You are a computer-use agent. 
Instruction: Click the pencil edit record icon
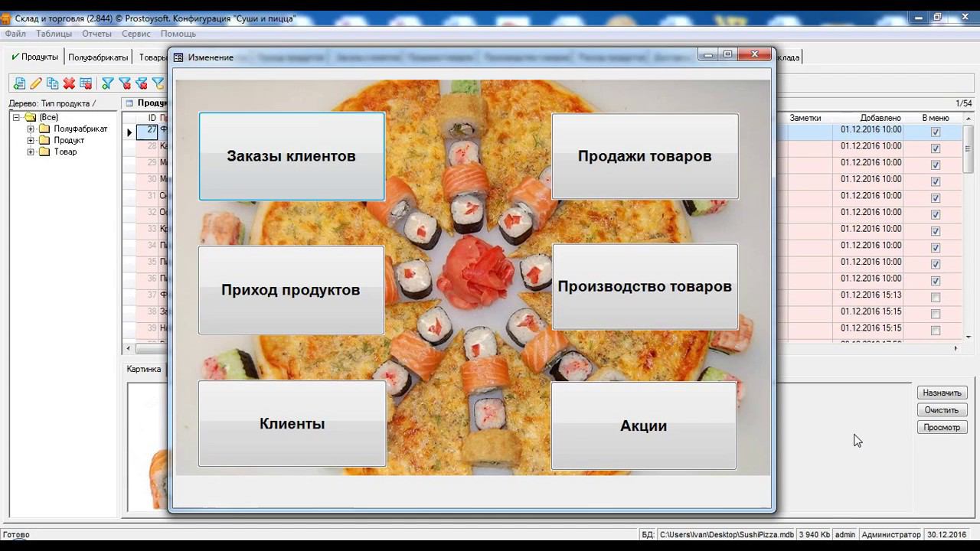click(x=36, y=83)
